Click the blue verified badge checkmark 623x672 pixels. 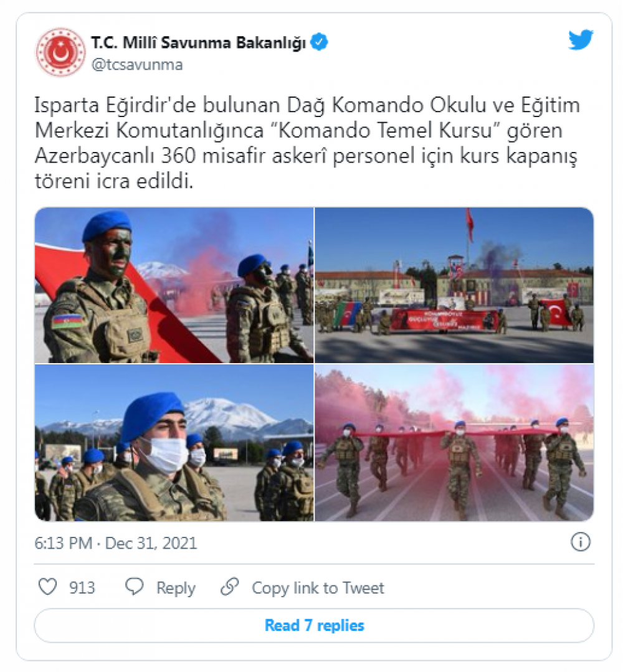(x=319, y=42)
